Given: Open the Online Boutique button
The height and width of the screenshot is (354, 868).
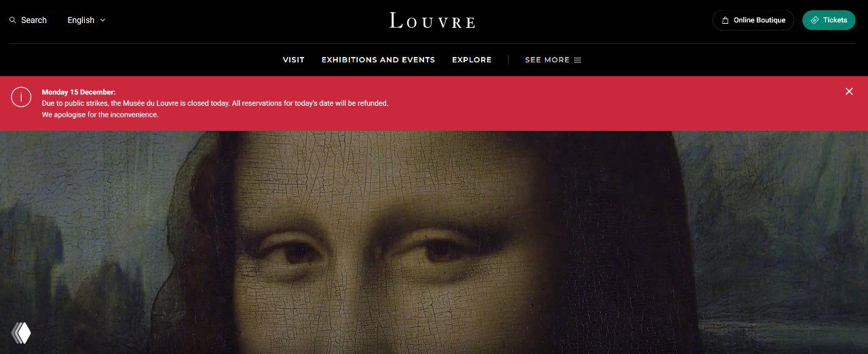Looking at the screenshot, I should pos(753,20).
